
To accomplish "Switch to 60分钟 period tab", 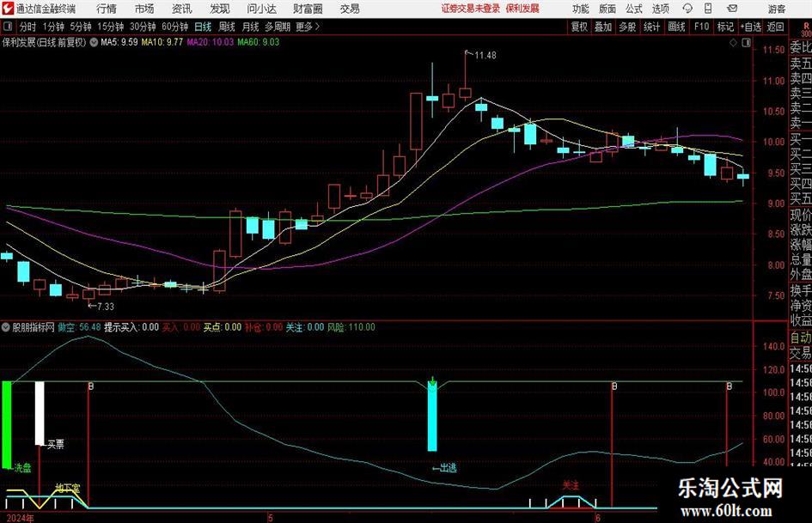I will coord(175,27).
